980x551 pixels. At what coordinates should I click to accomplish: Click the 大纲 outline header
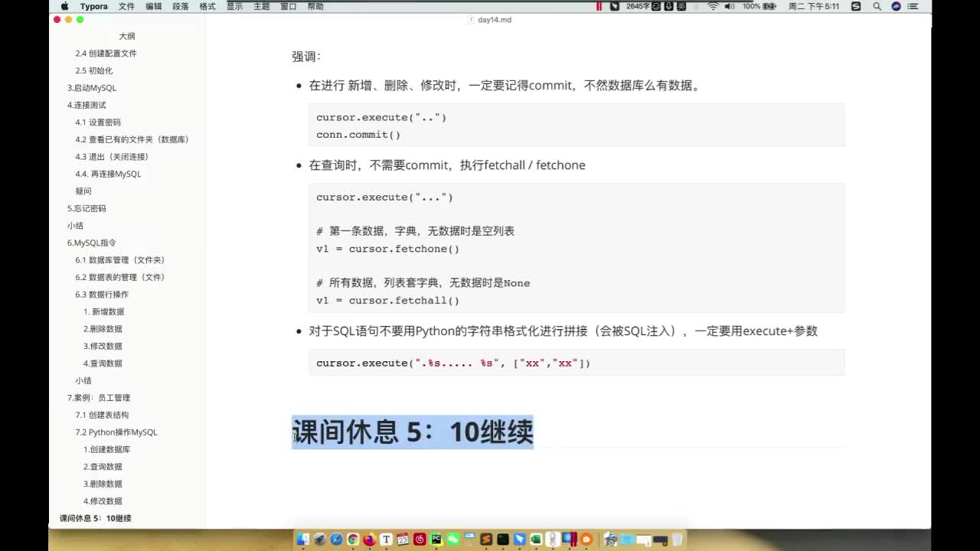pos(127,36)
